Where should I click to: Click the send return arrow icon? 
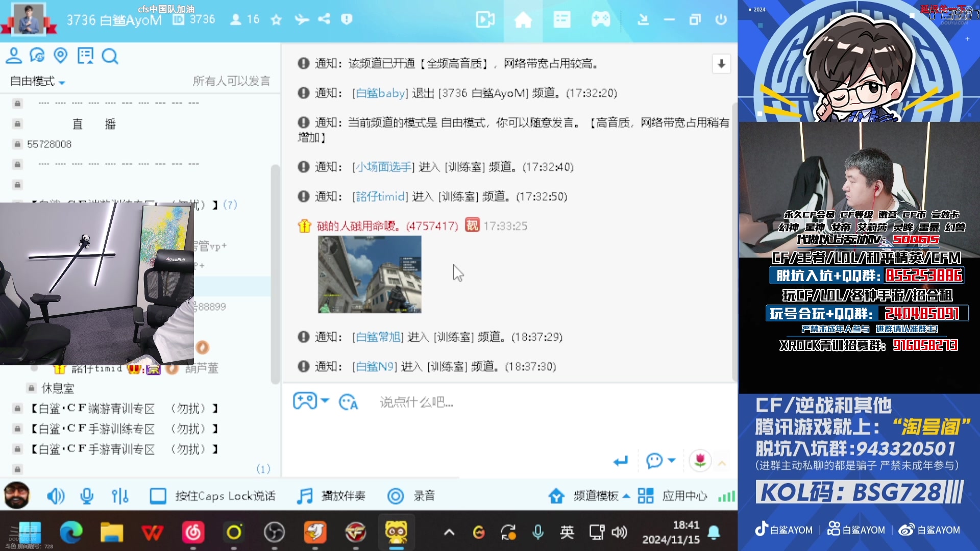(x=621, y=461)
